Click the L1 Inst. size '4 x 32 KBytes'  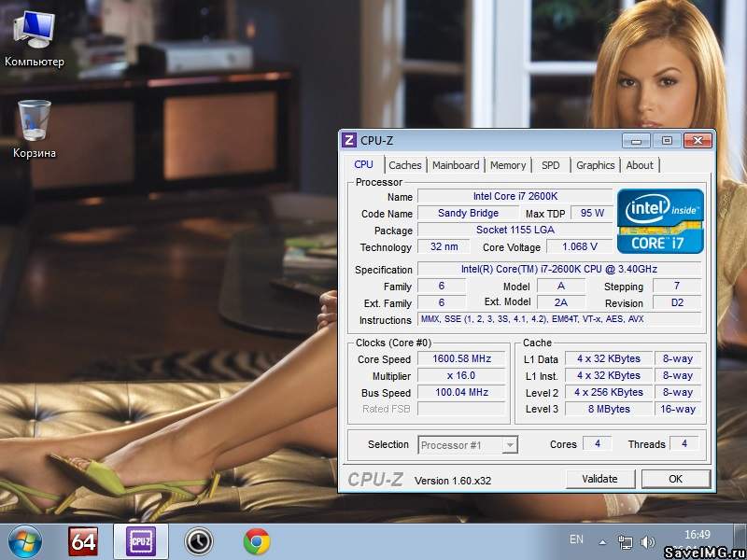tap(609, 375)
